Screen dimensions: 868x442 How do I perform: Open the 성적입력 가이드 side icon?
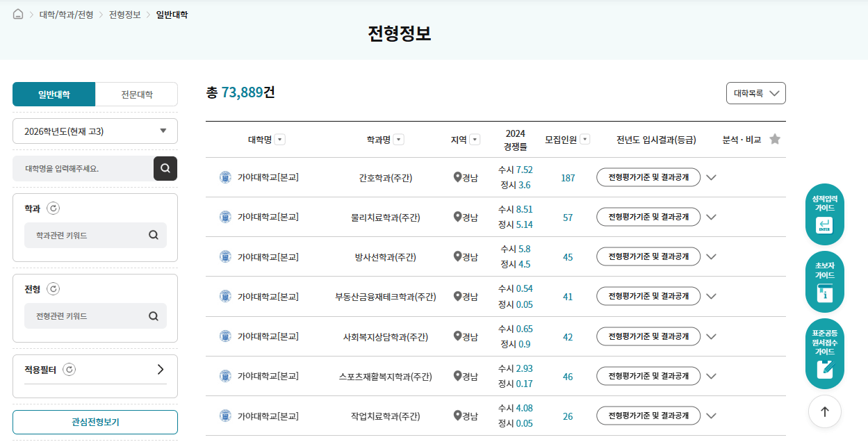[825, 214]
